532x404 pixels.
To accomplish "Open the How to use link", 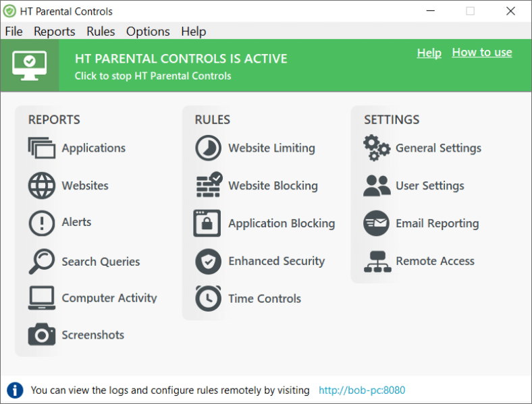I will 482,52.
